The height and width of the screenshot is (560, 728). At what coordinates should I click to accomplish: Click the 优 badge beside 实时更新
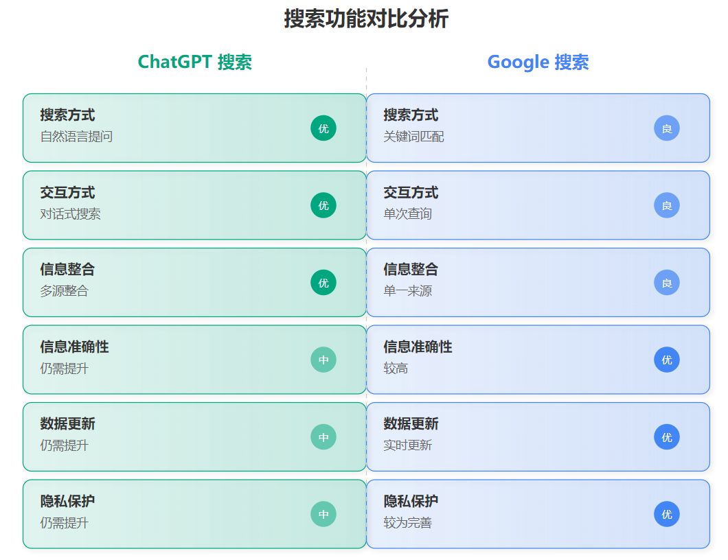pyautogui.click(x=667, y=437)
